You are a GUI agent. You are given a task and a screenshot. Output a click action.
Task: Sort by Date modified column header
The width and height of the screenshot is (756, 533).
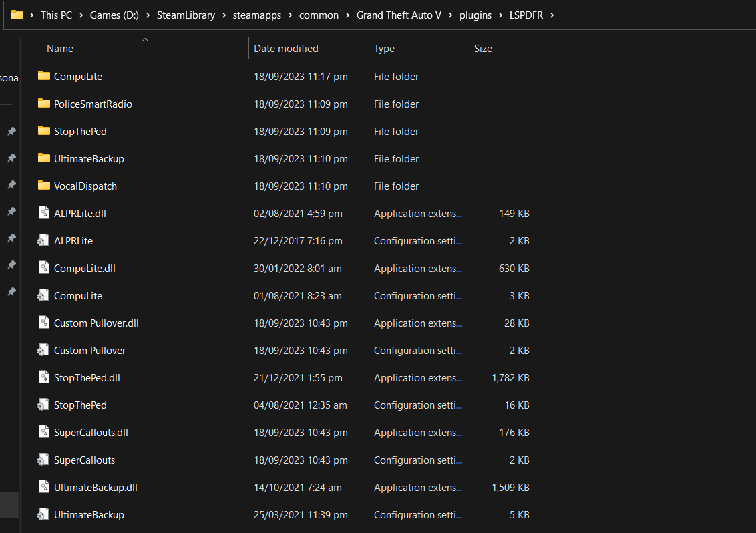click(286, 49)
